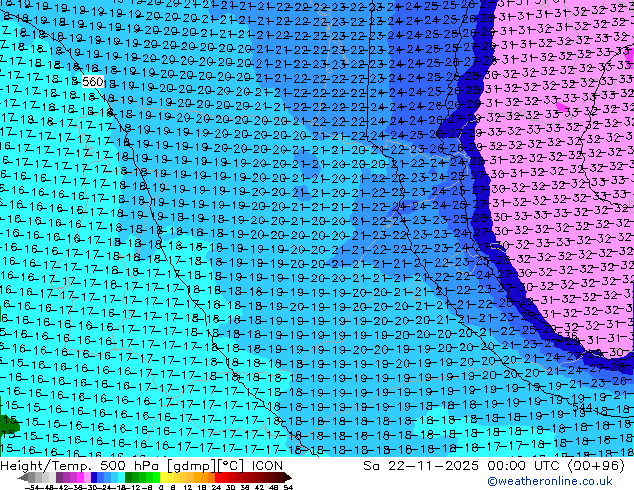Image resolution: width=634 pixels, height=490 pixels.
Task: Click the 'Sa 22-11-2025' forecast date text
Action: tap(421, 466)
